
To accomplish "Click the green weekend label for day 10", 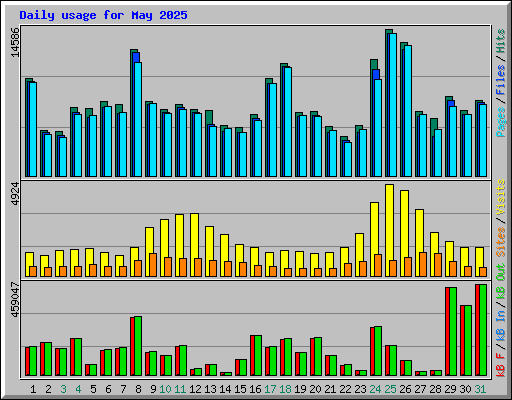I will [x=165, y=389].
